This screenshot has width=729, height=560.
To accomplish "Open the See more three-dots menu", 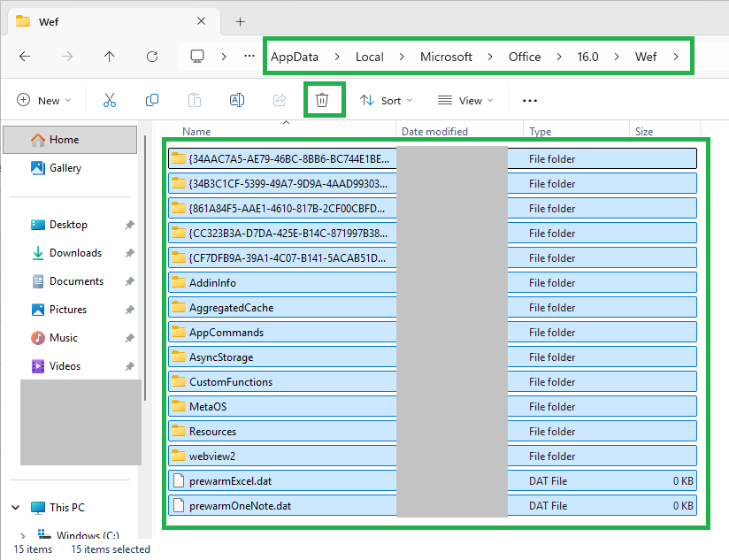I will point(530,100).
